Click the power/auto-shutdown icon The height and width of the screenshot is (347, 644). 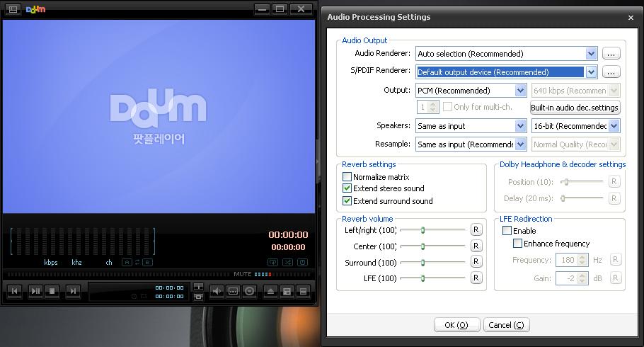[302, 262]
